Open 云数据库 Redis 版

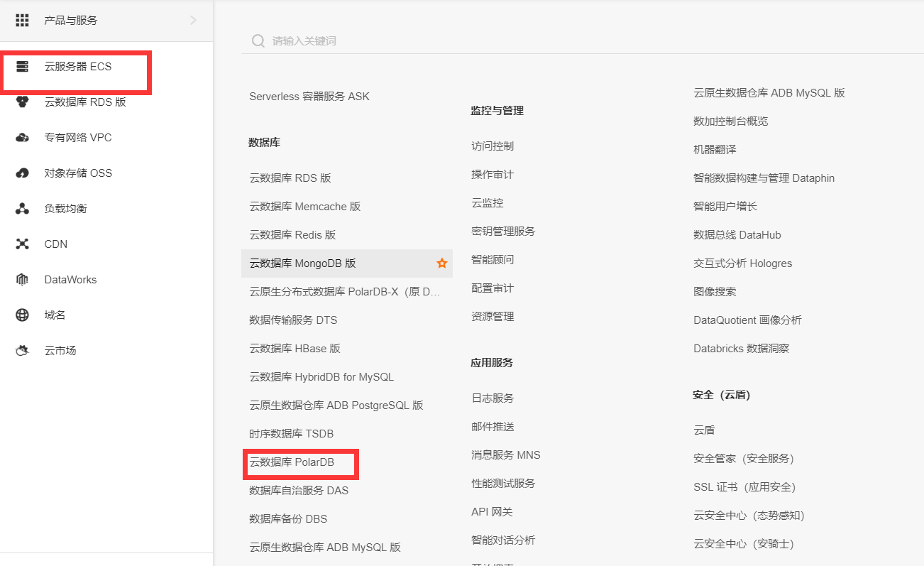(292, 235)
